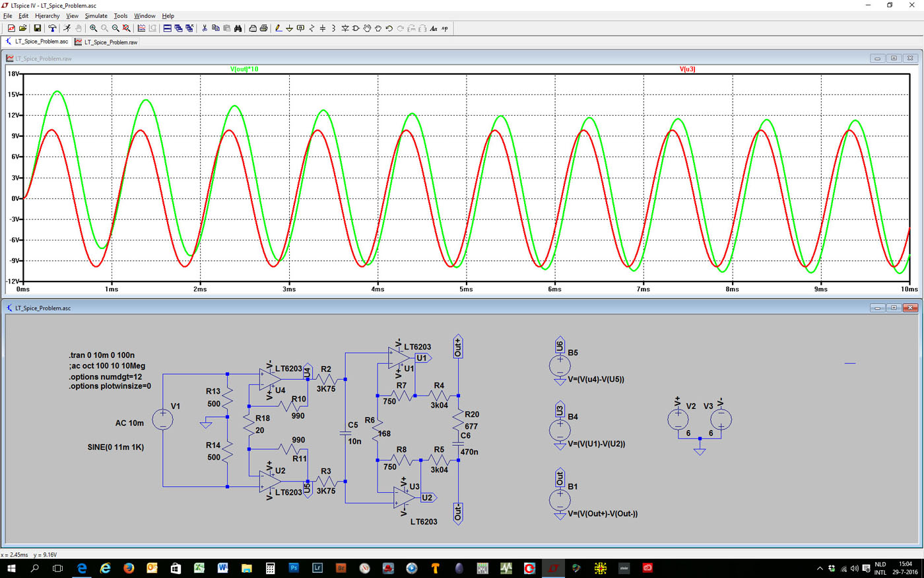Click the Pick Visible Traces icon
924x578 pixels.
141,28
